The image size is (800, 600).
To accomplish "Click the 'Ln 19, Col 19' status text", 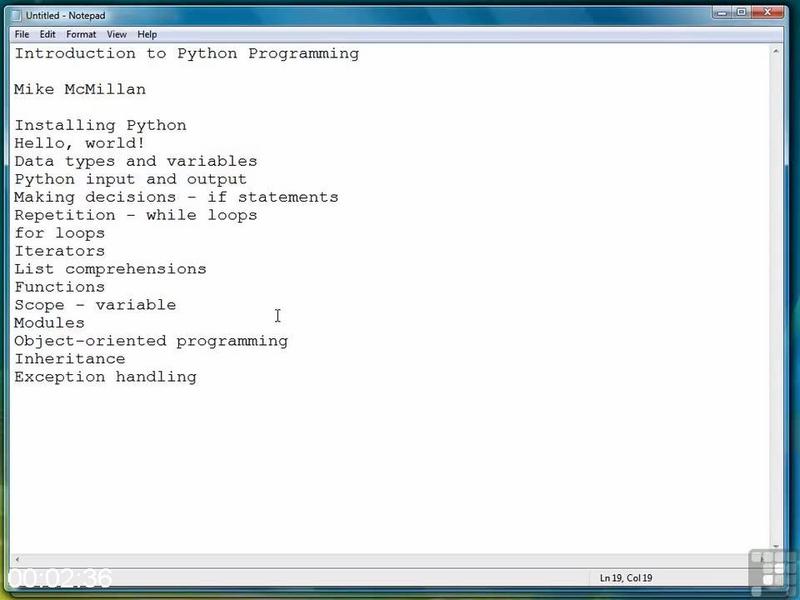I will (x=626, y=578).
